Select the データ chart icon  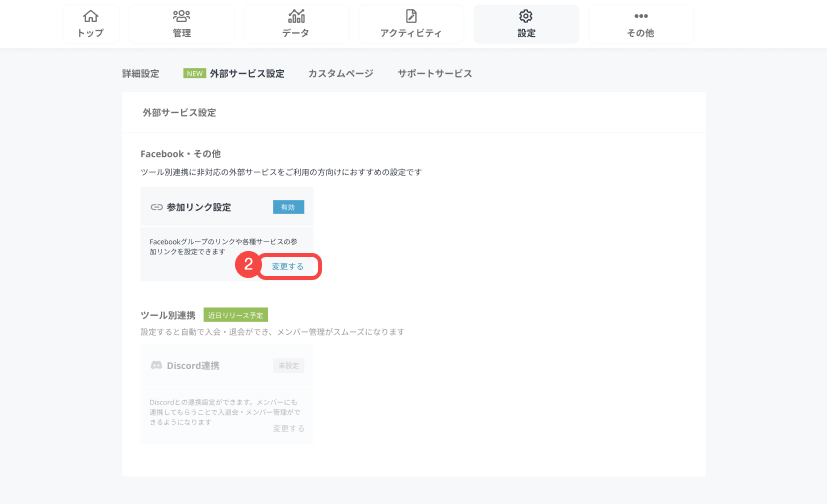click(296, 16)
